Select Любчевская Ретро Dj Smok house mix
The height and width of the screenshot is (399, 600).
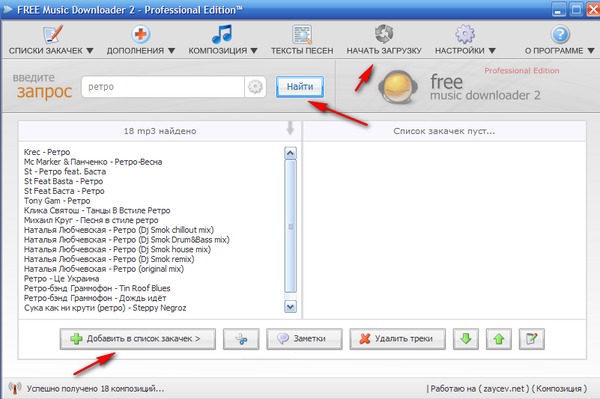117,249
